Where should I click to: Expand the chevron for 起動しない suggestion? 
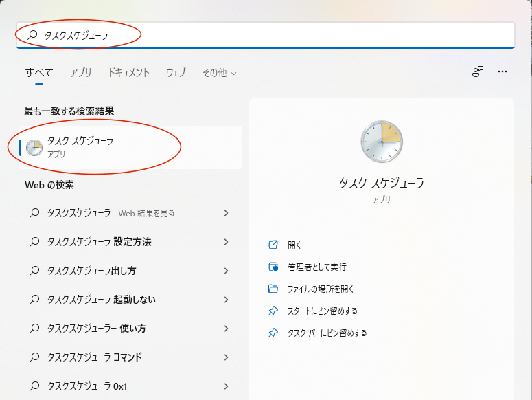[x=227, y=300]
